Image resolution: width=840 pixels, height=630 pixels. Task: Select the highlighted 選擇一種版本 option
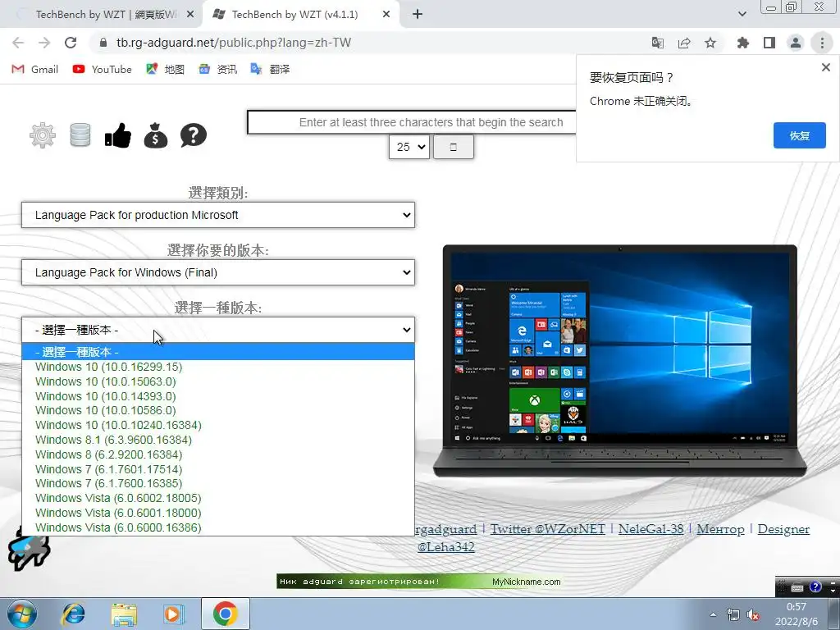[x=218, y=352]
